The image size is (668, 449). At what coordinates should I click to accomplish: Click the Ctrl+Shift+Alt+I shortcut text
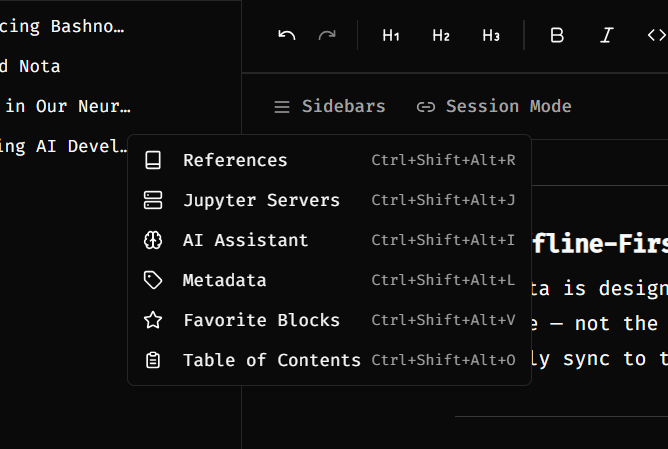coord(443,240)
